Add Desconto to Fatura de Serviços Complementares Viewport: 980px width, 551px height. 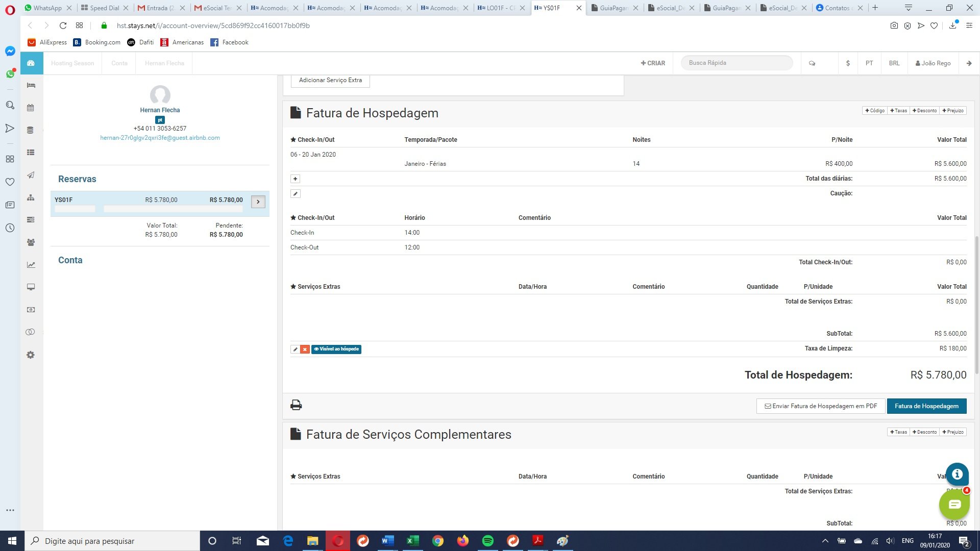tap(924, 432)
